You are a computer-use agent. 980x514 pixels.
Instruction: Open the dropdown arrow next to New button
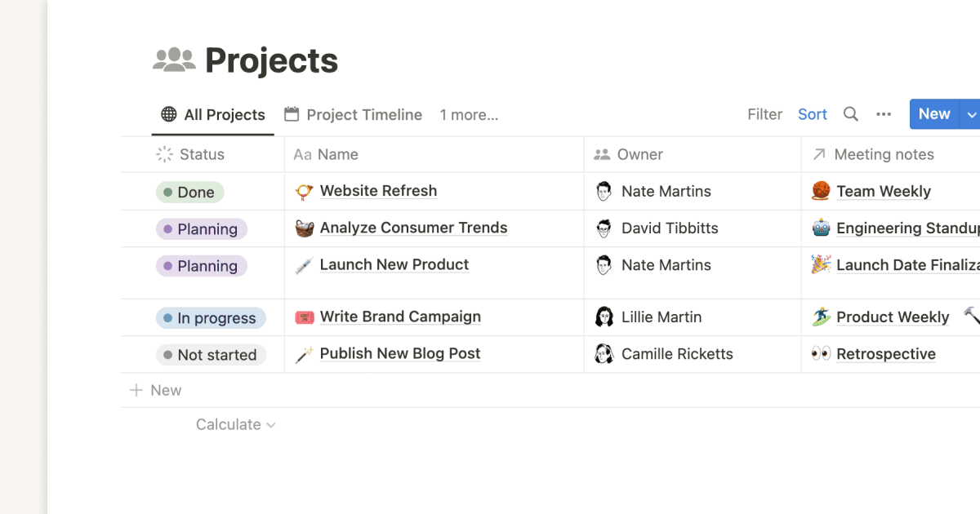[970, 114]
